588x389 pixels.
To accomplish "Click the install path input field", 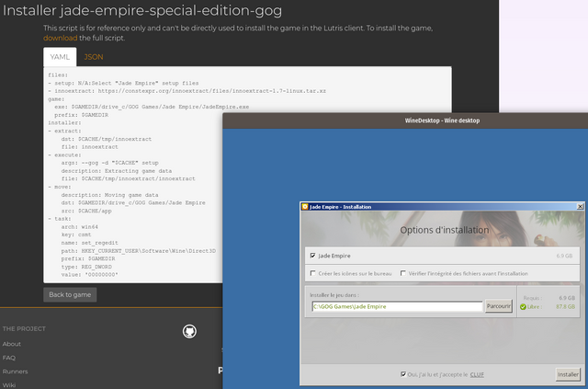I will (x=396, y=306).
